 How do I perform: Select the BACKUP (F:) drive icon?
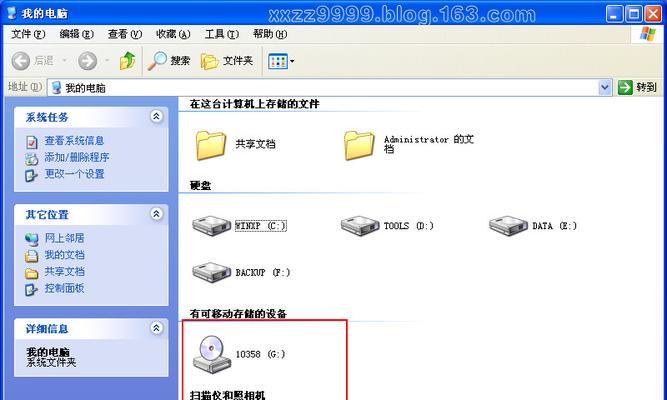pyautogui.click(x=211, y=272)
